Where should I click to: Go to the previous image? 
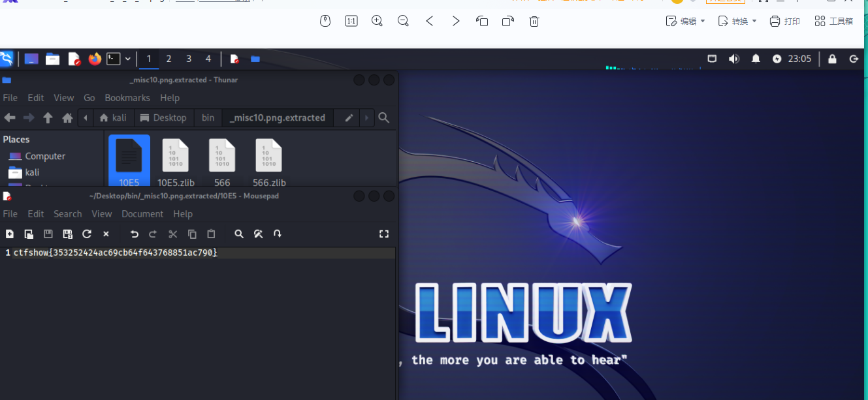(x=430, y=21)
